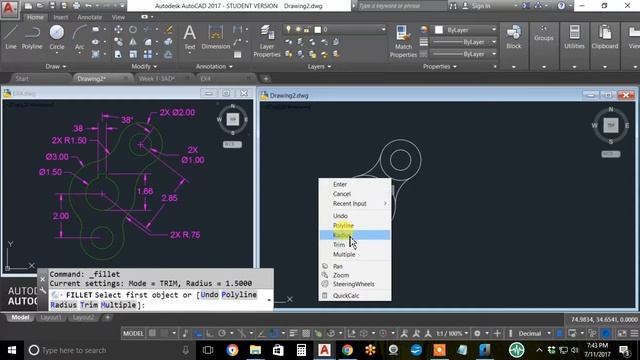640x360 pixels.
Task: Expand Recent Input submenu
Action: point(354,203)
